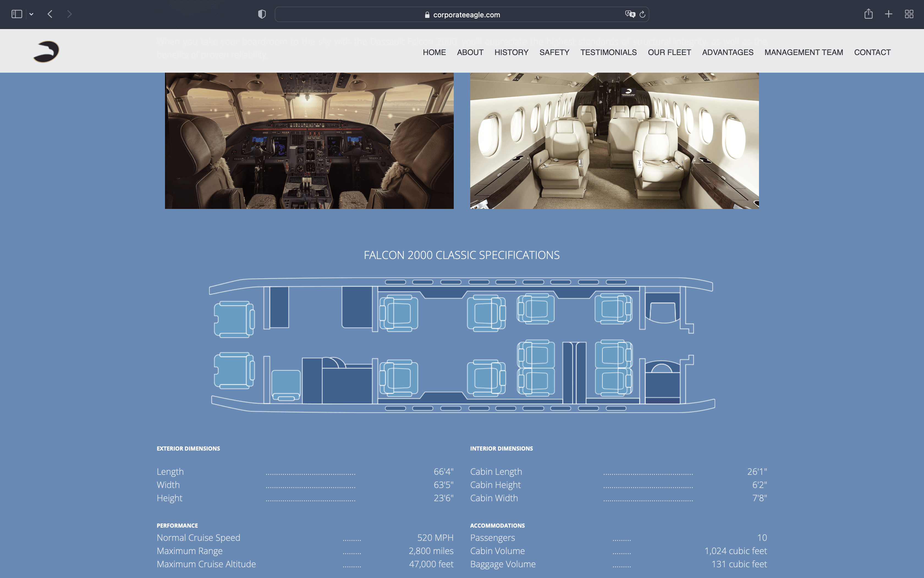This screenshot has width=924, height=578.
Task: Click the Passengers label
Action: tap(493, 538)
